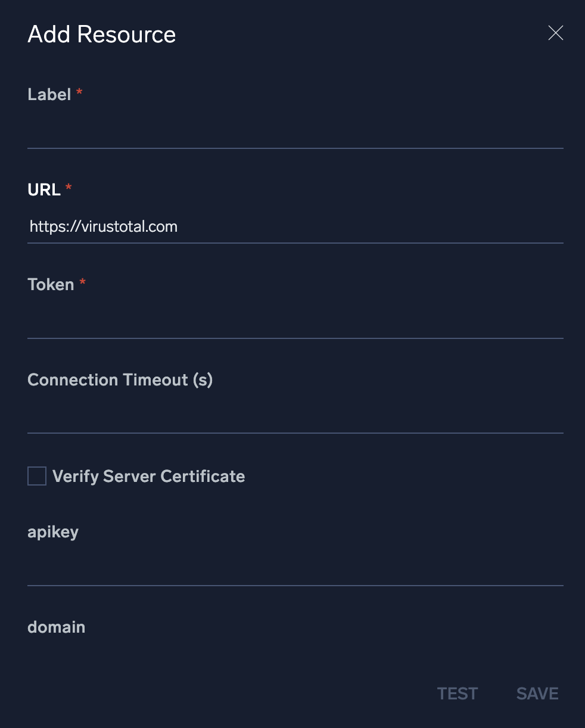Select the Add Resource dialog title

101,34
